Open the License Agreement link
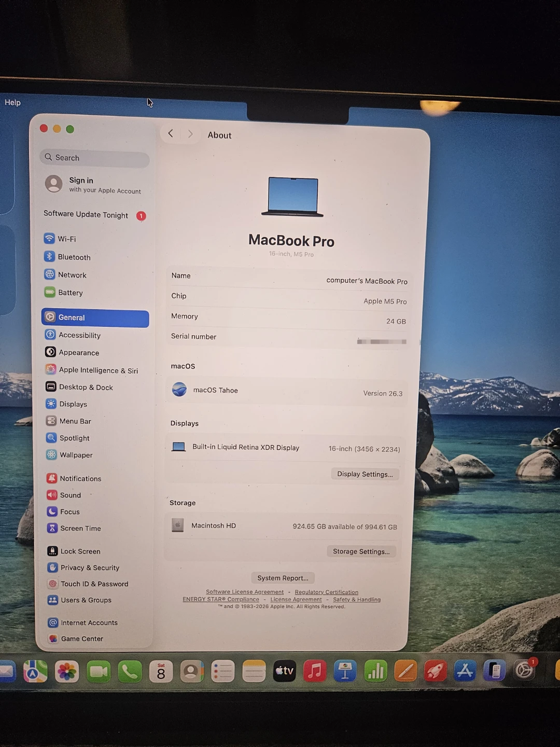This screenshot has width=560, height=747. [x=296, y=600]
